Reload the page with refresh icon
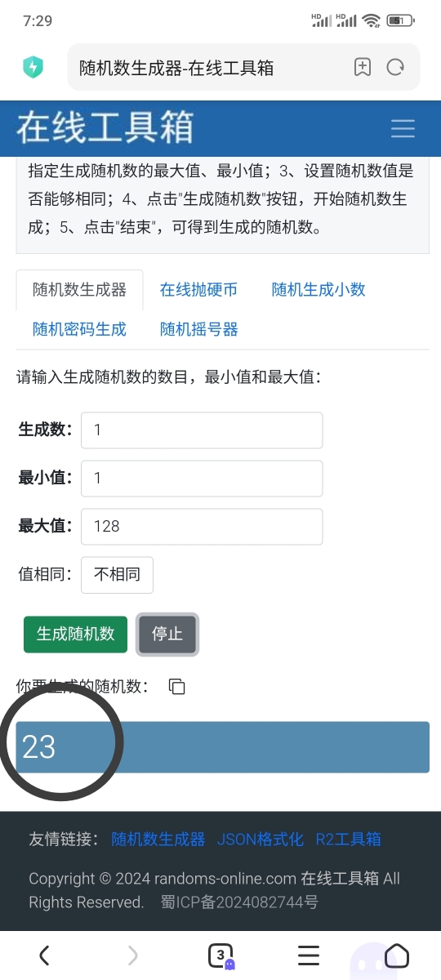Viewport: 441px width, 980px height. point(396,67)
